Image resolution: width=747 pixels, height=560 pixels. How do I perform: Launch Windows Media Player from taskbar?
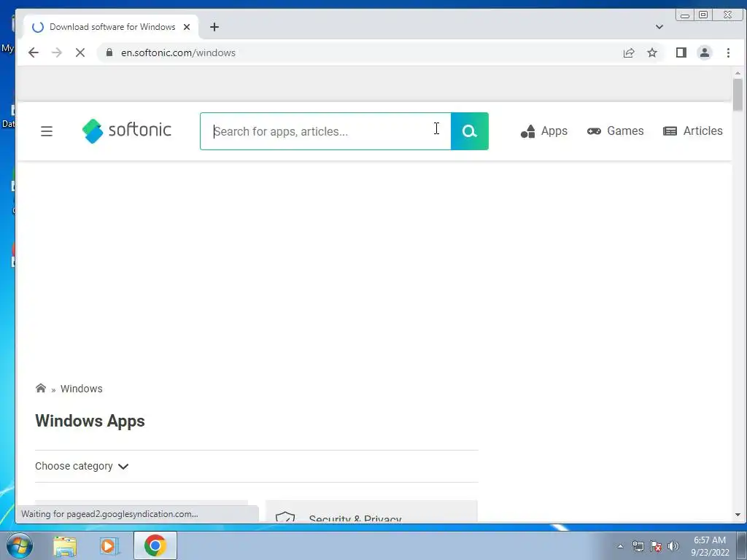pyautogui.click(x=109, y=545)
